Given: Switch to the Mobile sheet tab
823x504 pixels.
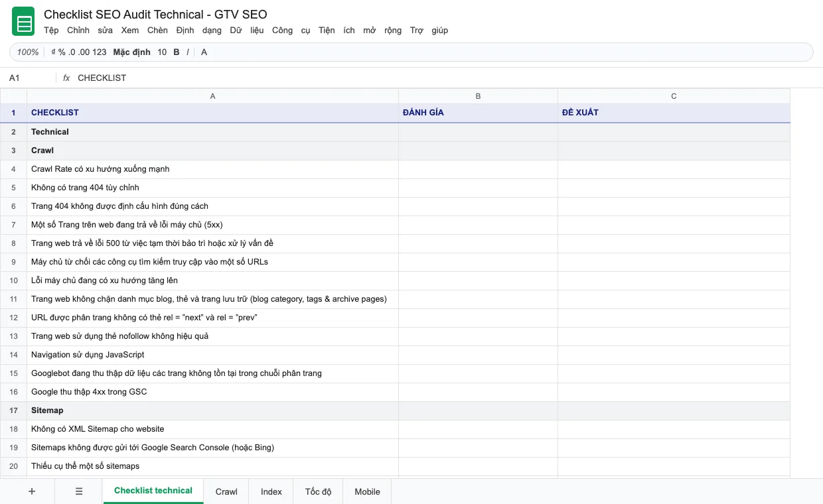Looking at the screenshot, I should (x=367, y=491).
